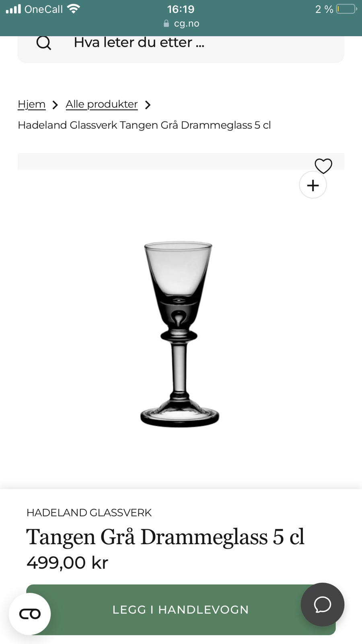Open the round CO badge icon

[30, 614]
